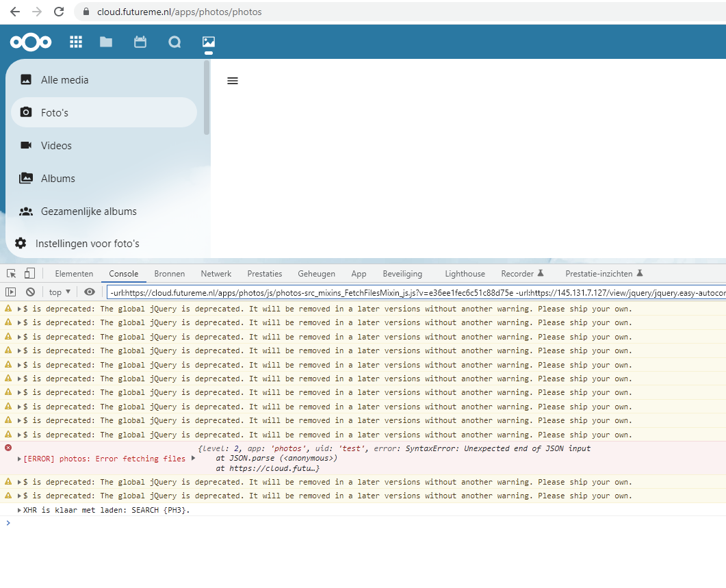This screenshot has width=726, height=588.
Task: Click the Albums sidebar icon
Action: pyautogui.click(x=26, y=178)
